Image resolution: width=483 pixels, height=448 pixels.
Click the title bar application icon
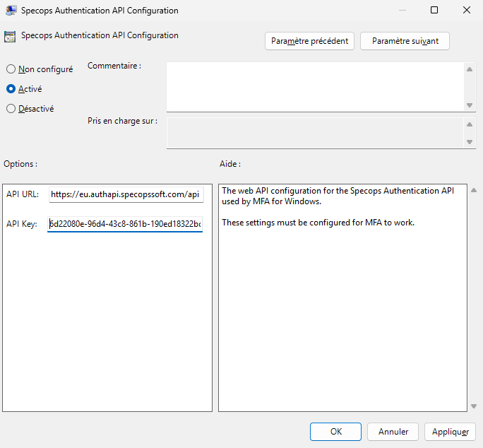tap(11, 10)
